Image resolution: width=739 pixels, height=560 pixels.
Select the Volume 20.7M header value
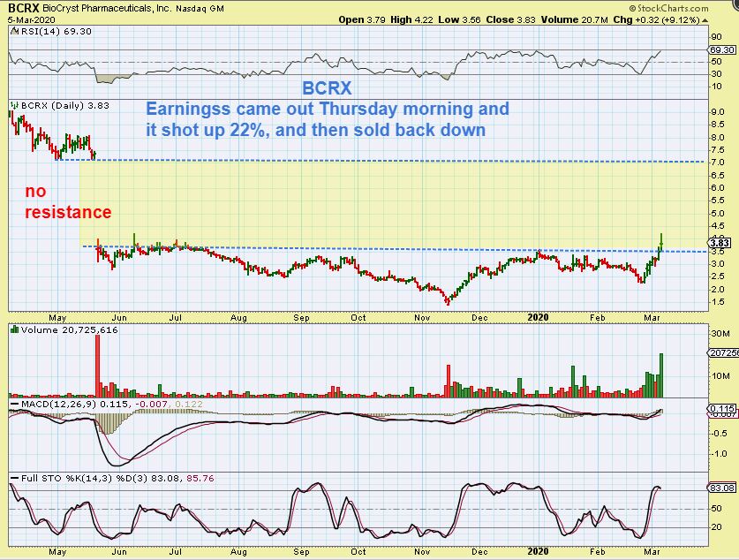[x=575, y=19]
